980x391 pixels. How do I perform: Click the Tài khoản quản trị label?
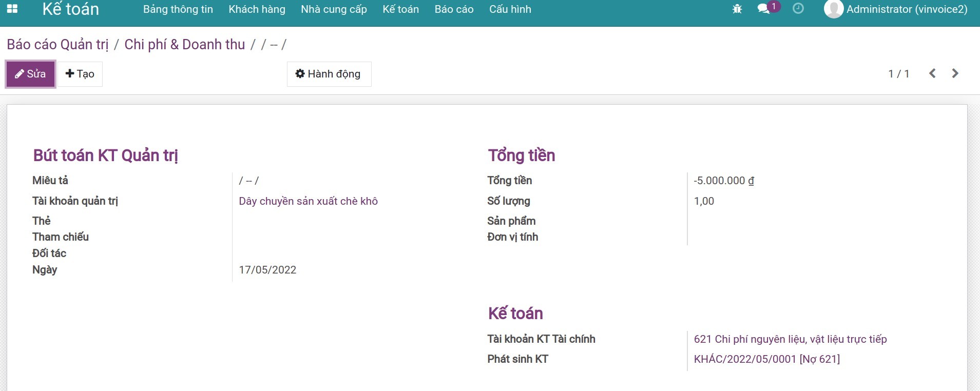(75, 201)
